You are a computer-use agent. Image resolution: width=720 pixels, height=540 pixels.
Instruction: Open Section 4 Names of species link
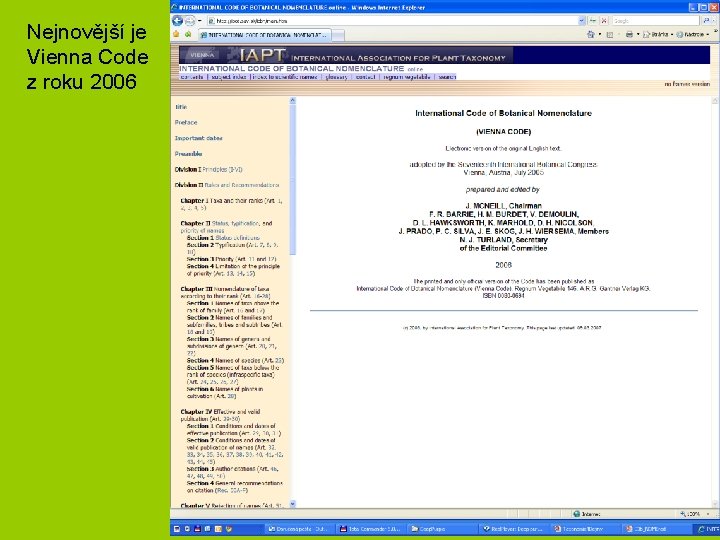tap(235, 360)
